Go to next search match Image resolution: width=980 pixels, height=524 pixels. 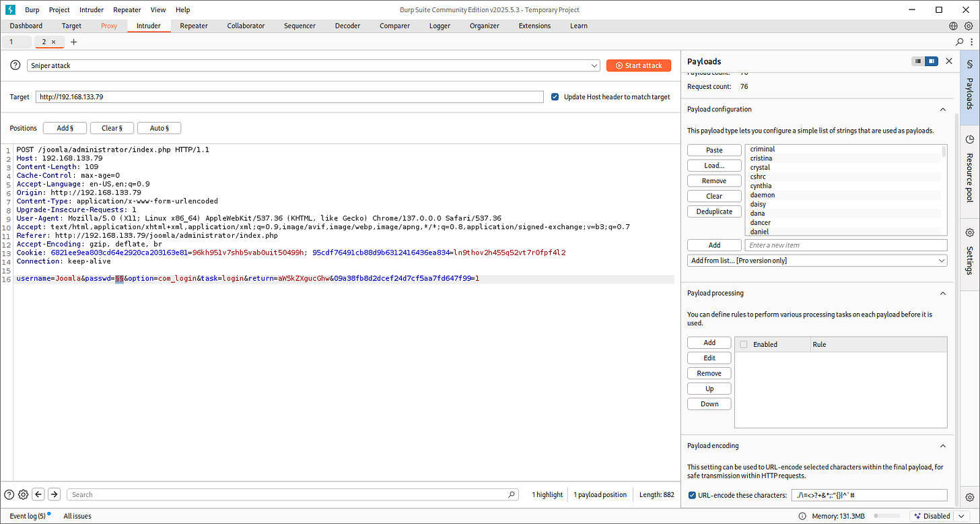[x=55, y=494]
